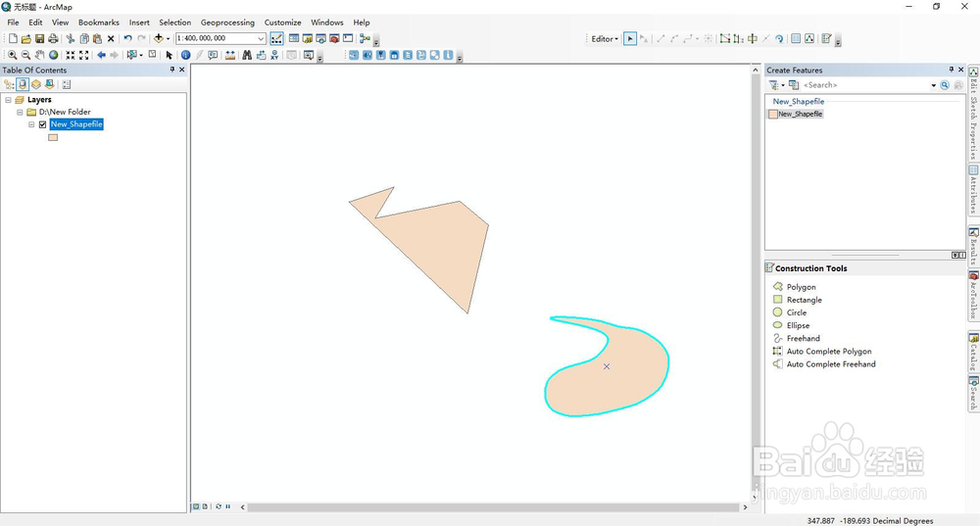The height and width of the screenshot is (526, 980).
Task: Select the Pan hand tool
Action: click(x=39, y=55)
